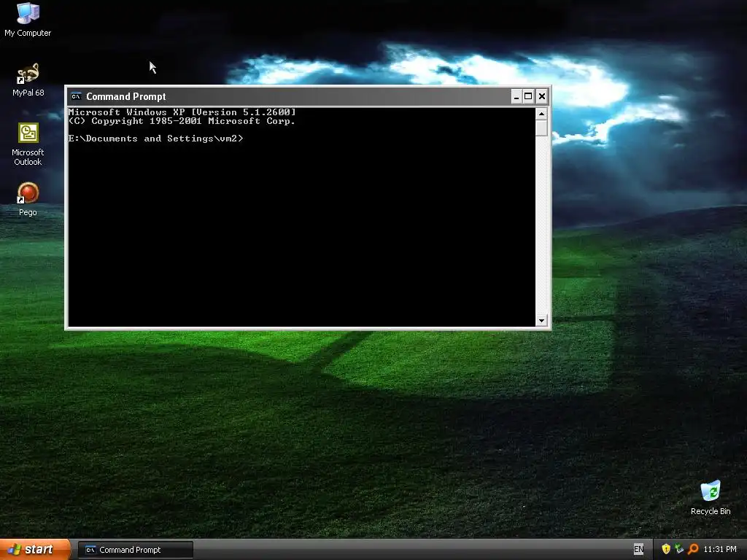
Task: Click Command Prompt taskbar button
Action: pos(135,550)
